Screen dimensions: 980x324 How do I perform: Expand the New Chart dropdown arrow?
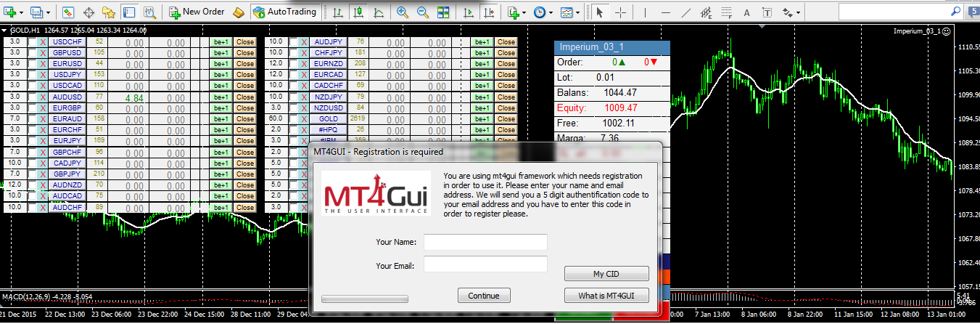22,13
